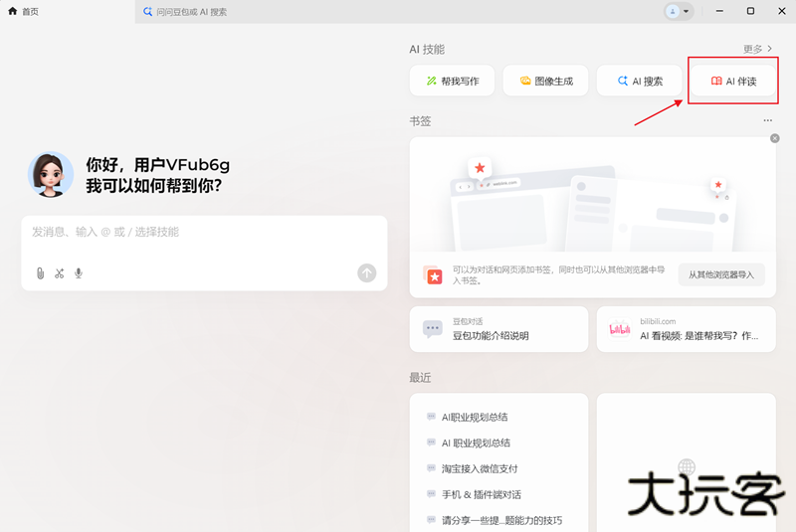Open AI 搜索 skill
796x532 pixels.
click(639, 82)
